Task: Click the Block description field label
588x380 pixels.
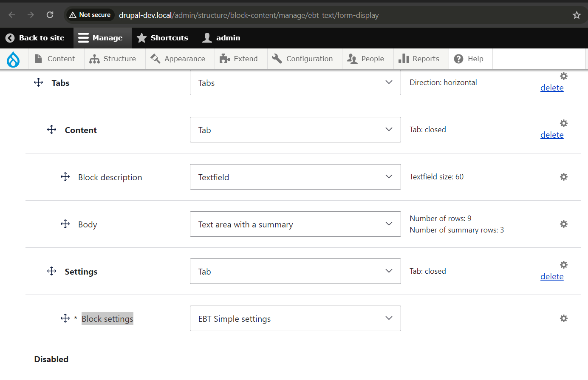Action: point(110,177)
